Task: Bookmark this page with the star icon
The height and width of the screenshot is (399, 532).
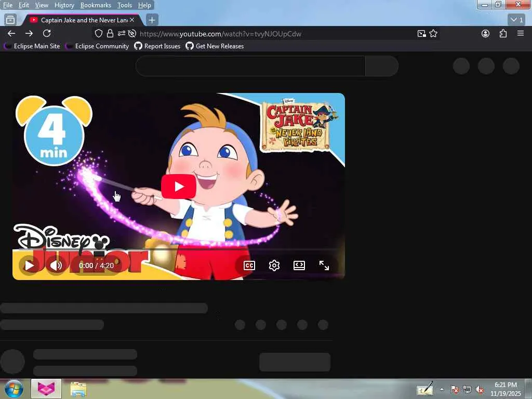Action: pyautogui.click(x=433, y=33)
